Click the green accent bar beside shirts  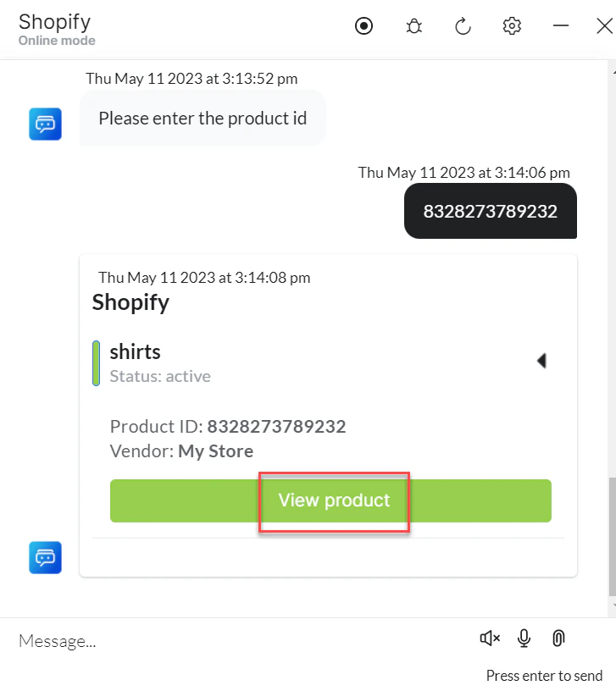pyautogui.click(x=96, y=362)
